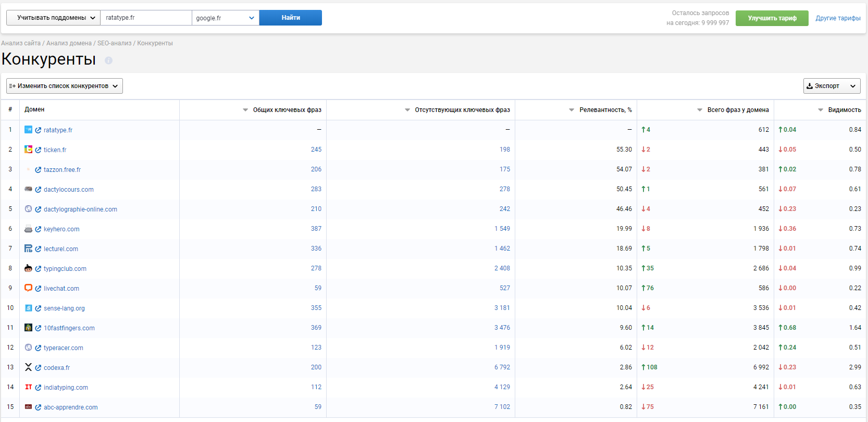
Task: Navigate to Анализ домена breadcrumb
Action: 69,43
